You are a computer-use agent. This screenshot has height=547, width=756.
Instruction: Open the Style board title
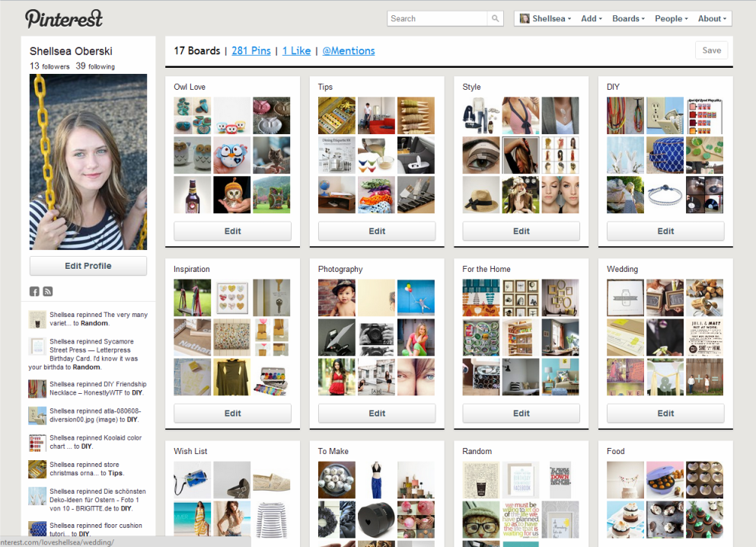pyautogui.click(x=471, y=87)
